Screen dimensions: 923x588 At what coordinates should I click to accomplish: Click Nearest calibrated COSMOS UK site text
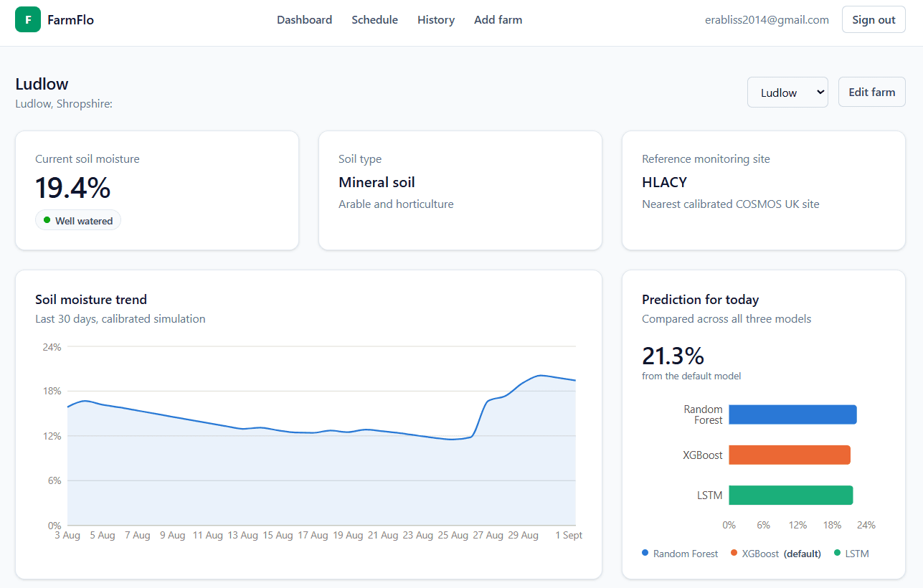pyautogui.click(x=730, y=204)
